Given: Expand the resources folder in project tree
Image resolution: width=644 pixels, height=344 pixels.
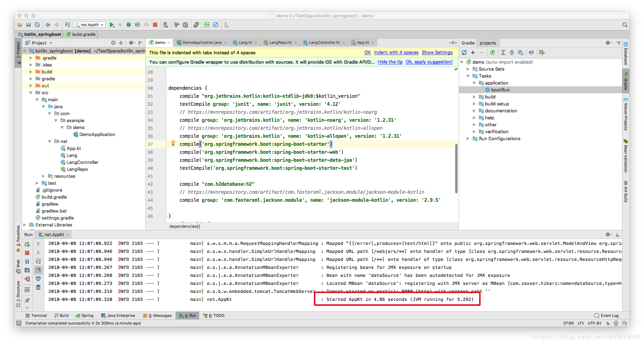Looking at the screenshot, I should pos(43,176).
